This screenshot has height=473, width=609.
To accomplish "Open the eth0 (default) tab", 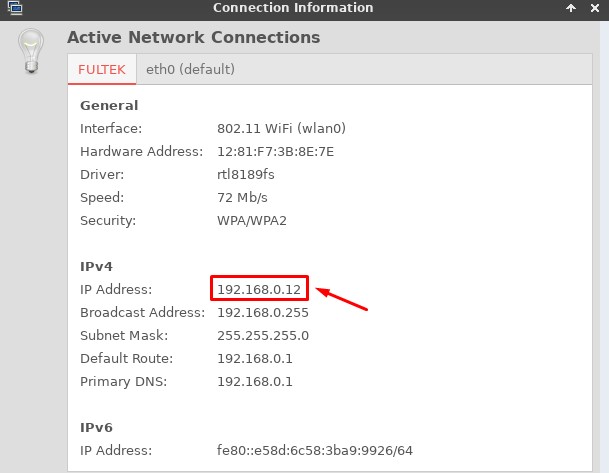I will [190, 70].
